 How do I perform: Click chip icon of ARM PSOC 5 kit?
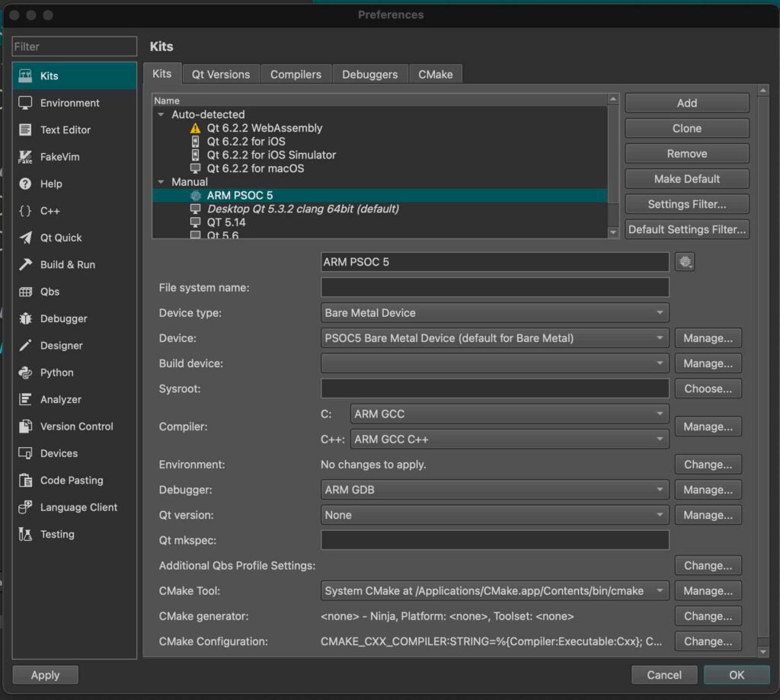[x=196, y=196]
